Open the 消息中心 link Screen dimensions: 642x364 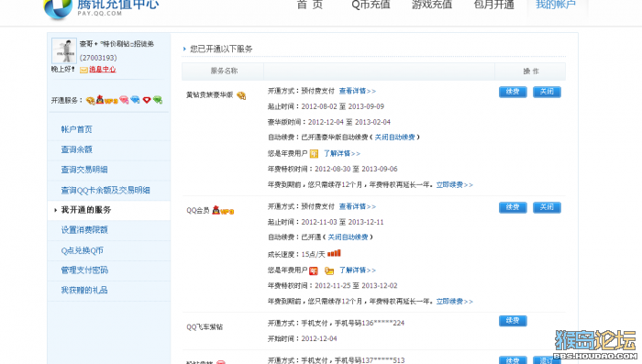point(103,70)
